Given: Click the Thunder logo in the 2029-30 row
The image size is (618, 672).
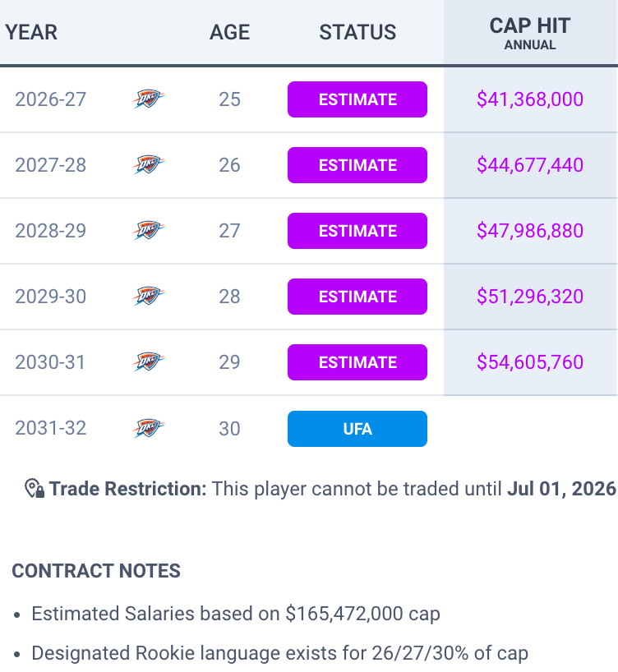Looking at the screenshot, I should point(148,297).
